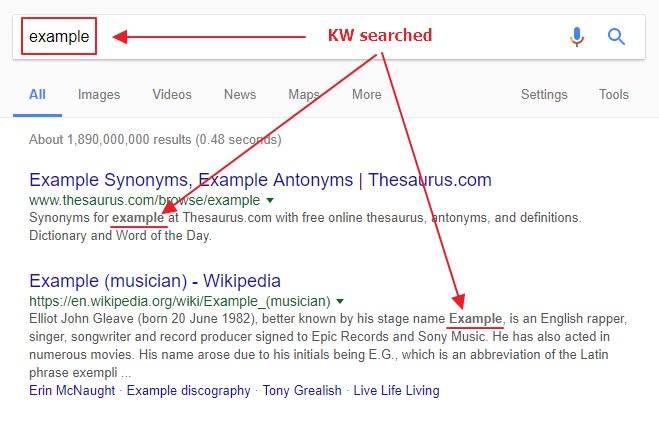
Task: Click the blue magnifying glass search icon
Action: (617, 37)
